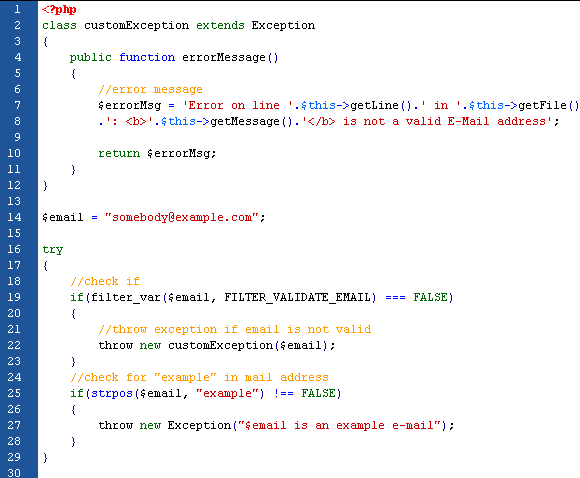Image resolution: width=580 pixels, height=478 pixels.
Task: Click the 'try' keyword
Action: (53, 249)
